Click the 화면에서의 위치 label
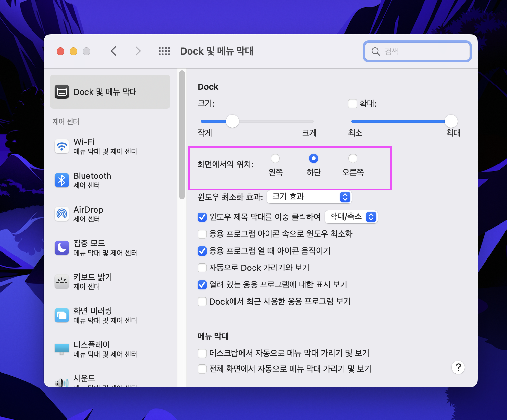Screen dimensions: 507x420 [225, 164]
